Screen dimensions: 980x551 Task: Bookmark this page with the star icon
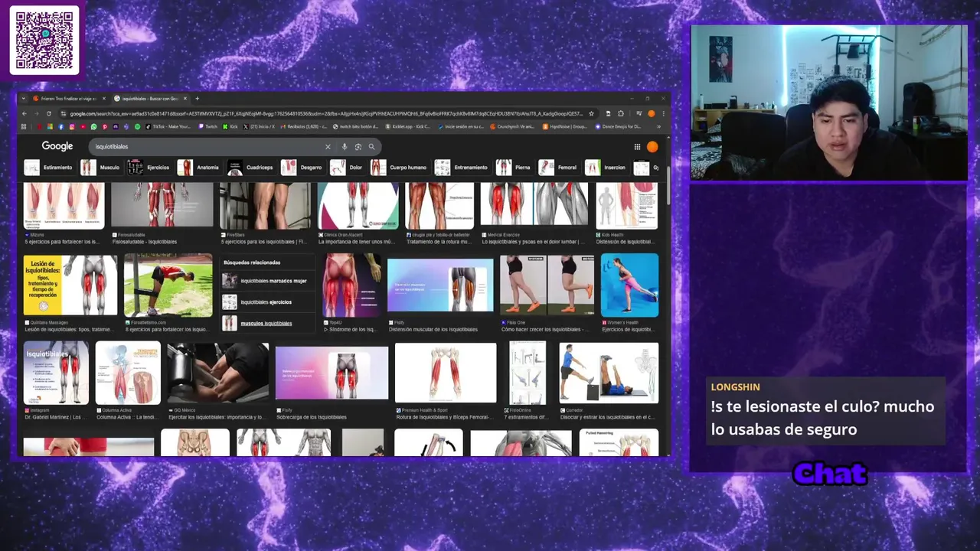click(591, 113)
